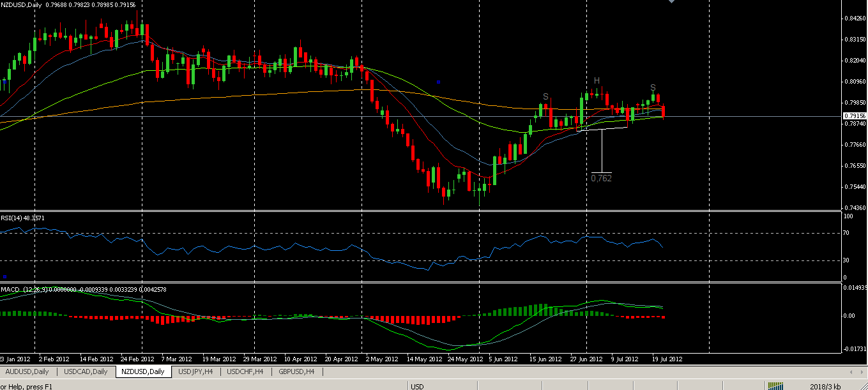This screenshot has height=390, width=868.
Task: Click the connection status bars icon
Action: click(775, 386)
